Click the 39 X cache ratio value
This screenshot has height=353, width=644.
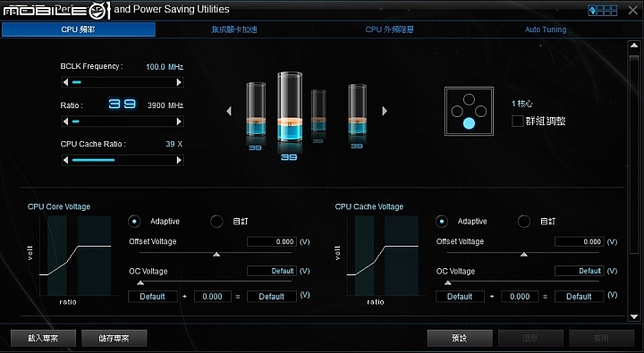tap(174, 144)
